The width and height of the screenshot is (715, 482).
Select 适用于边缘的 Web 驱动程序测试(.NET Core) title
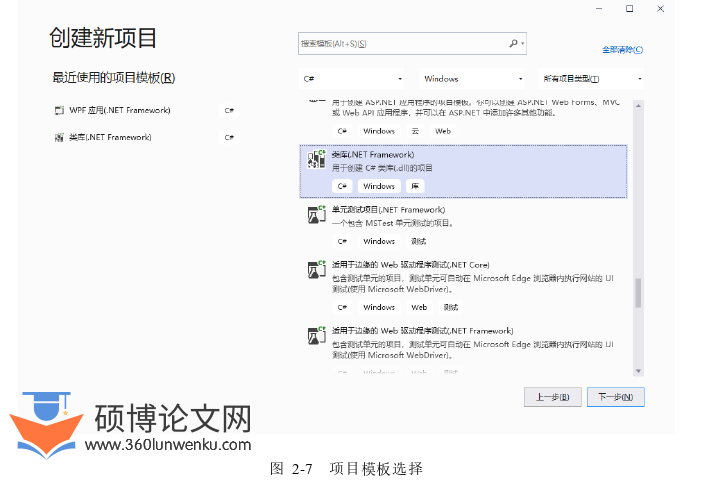(x=410, y=265)
